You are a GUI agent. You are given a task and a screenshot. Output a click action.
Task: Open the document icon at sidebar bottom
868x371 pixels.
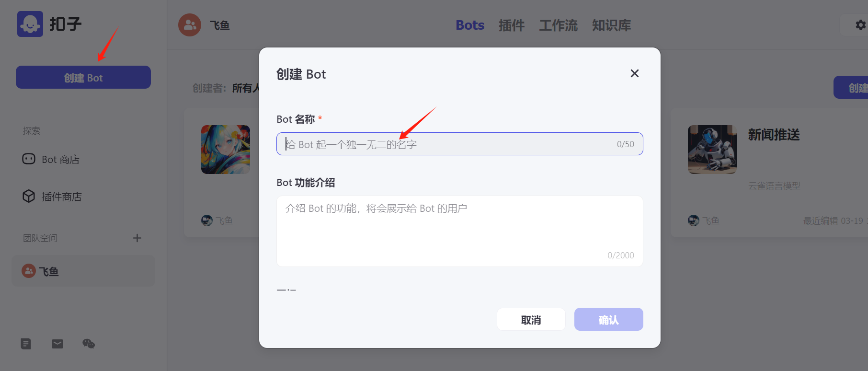(26, 344)
